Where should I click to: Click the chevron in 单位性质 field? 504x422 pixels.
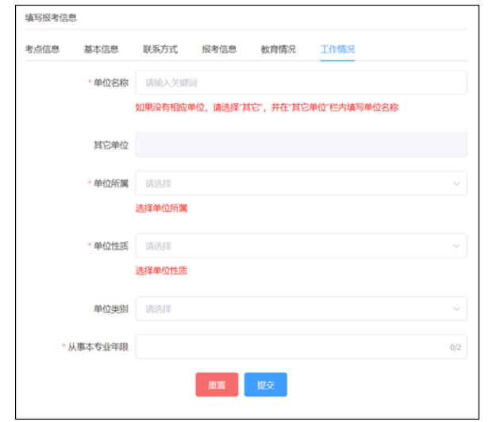[x=456, y=246]
